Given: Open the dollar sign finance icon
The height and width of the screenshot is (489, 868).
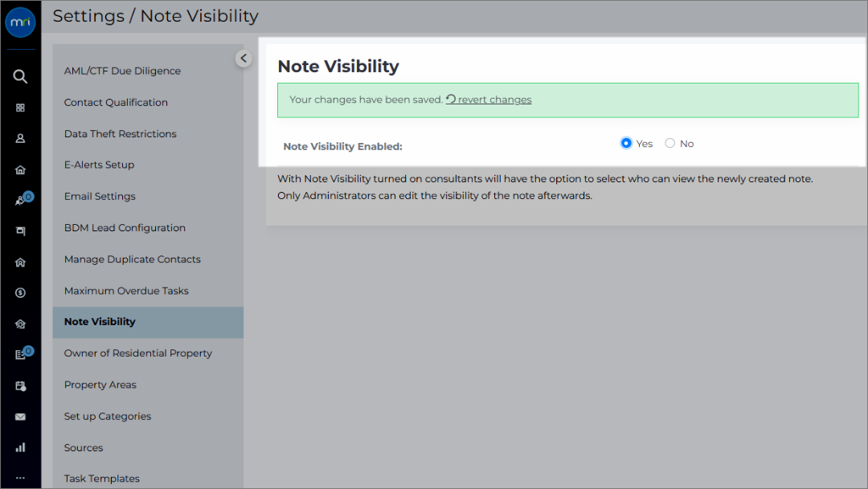Looking at the screenshot, I should [20, 292].
